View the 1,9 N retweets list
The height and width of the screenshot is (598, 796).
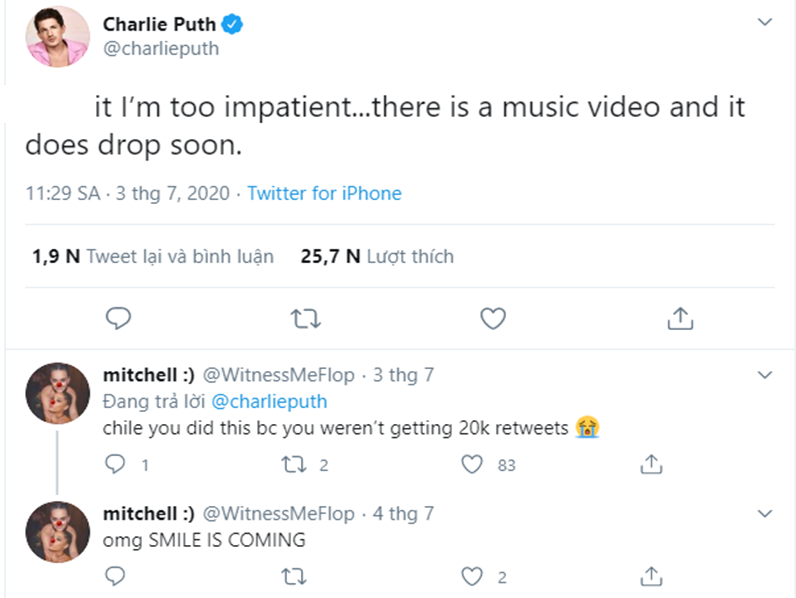click(x=153, y=256)
